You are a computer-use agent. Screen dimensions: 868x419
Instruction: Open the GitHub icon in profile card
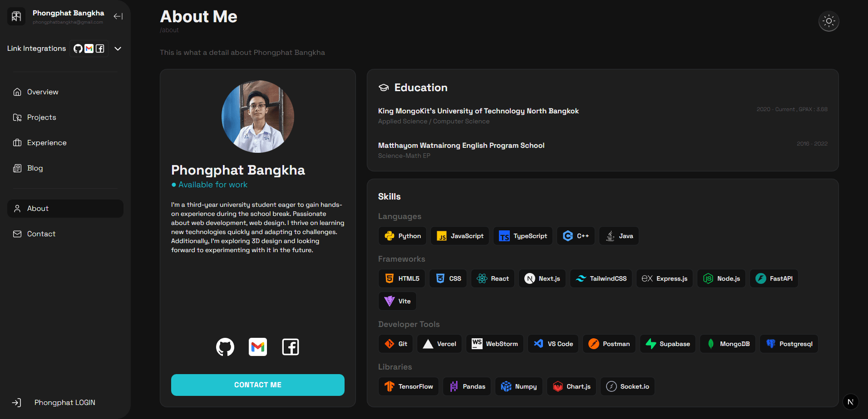(225, 347)
